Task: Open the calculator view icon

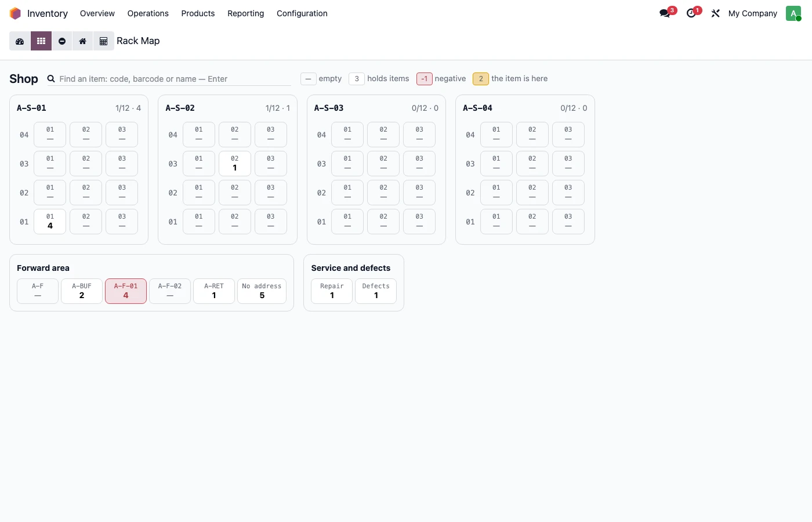Action: pyautogui.click(x=104, y=41)
